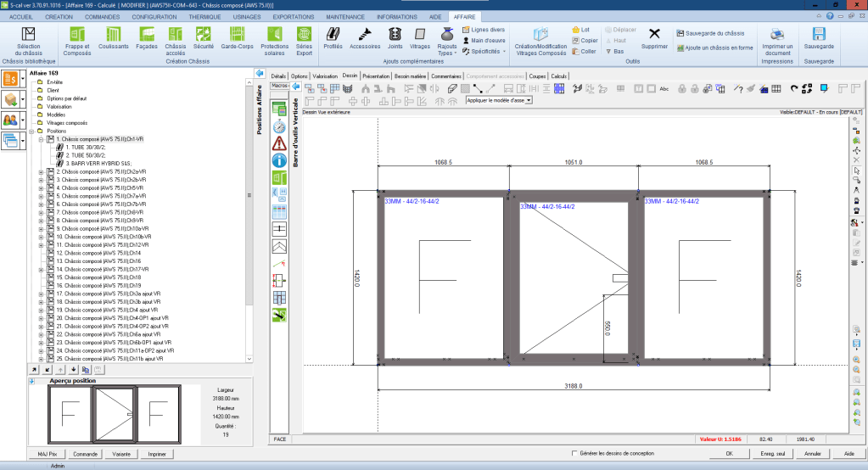Click the red warning triangle icon

(x=279, y=143)
